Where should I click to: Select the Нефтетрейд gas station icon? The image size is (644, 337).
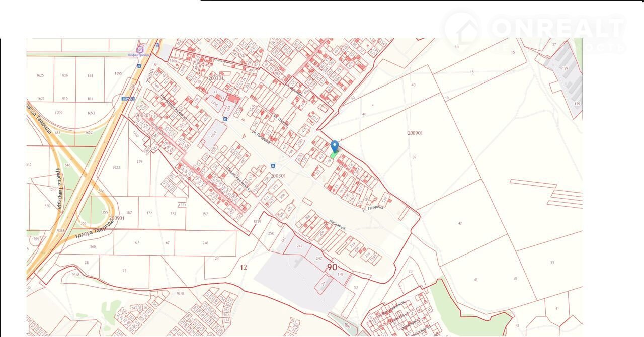point(140,49)
